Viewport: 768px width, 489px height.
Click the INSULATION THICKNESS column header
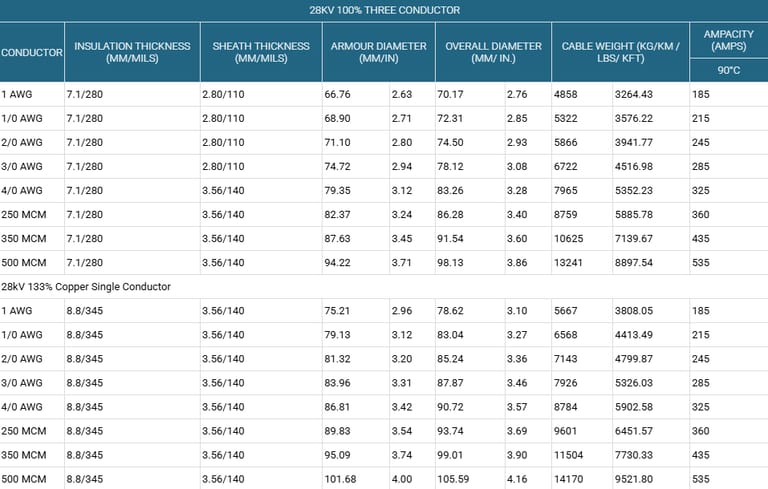[132, 52]
